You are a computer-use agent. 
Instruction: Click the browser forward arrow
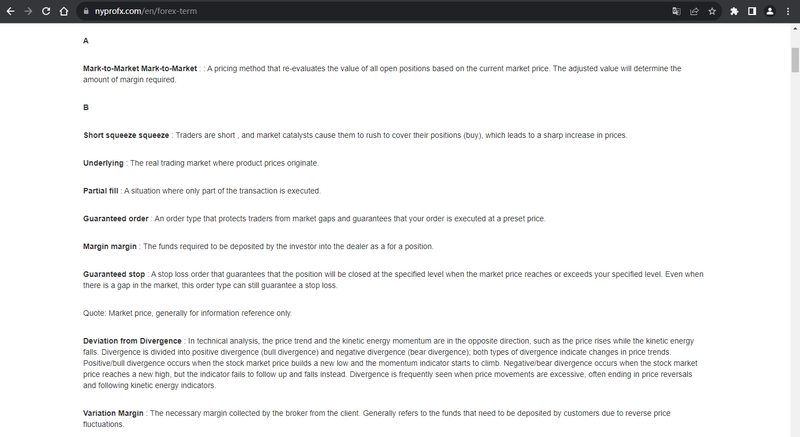click(x=28, y=11)
